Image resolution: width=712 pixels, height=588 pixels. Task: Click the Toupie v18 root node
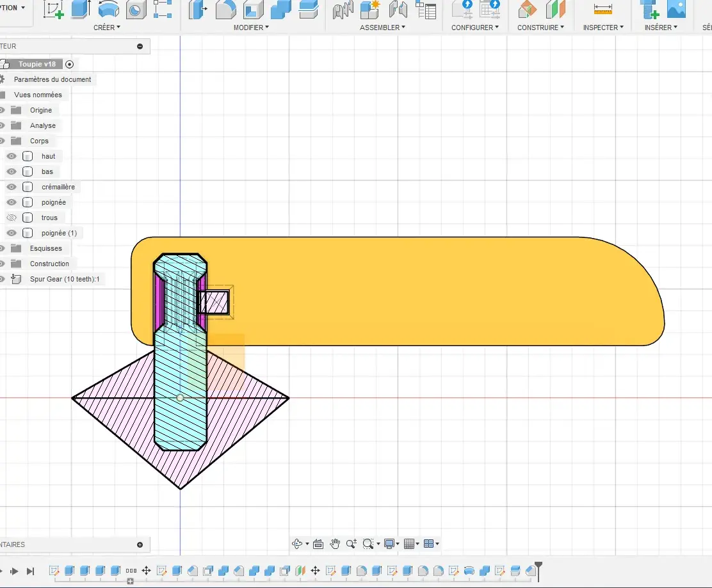pyautogui.click(x=37, y=65)
